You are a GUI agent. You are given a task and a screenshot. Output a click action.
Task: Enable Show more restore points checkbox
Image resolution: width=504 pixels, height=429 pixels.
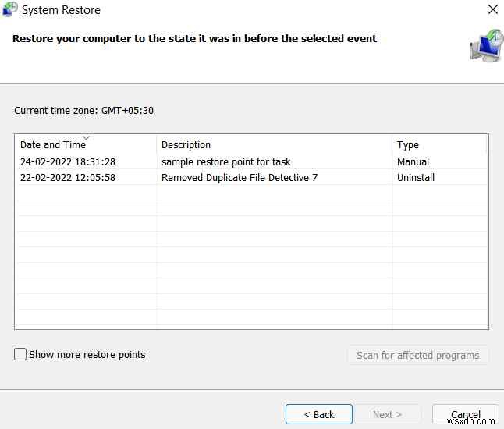pyautogui.click(x=20, y=355)
